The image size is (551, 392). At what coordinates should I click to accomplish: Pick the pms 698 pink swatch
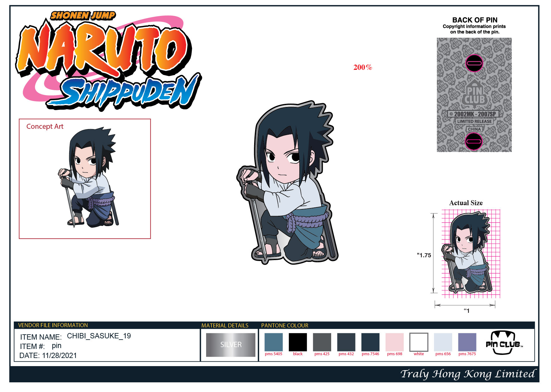point(395,342)
